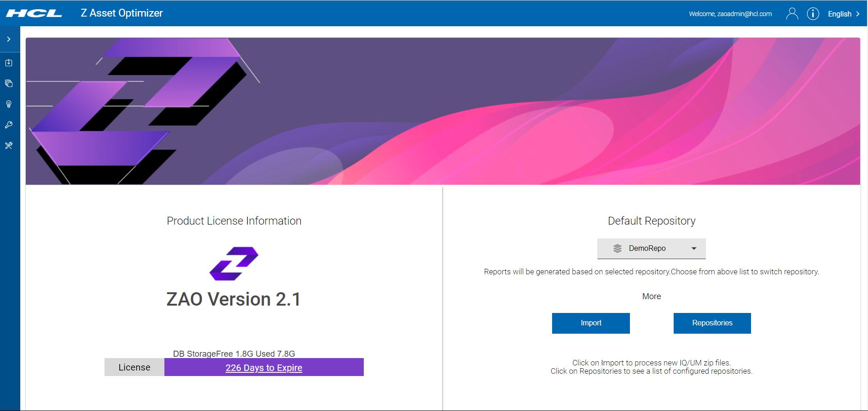
Task: Open the lightbulb insights icon in sidebar
Action: (x=9, y=104)
